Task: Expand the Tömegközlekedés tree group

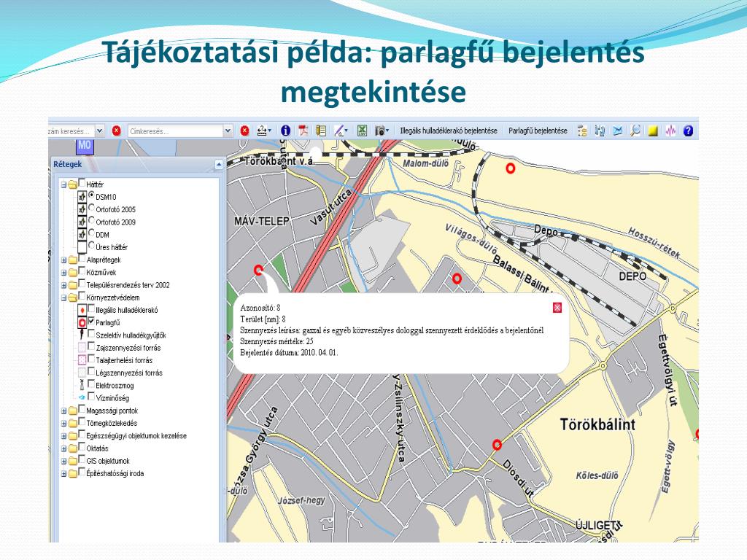Action: pos(64,424)
